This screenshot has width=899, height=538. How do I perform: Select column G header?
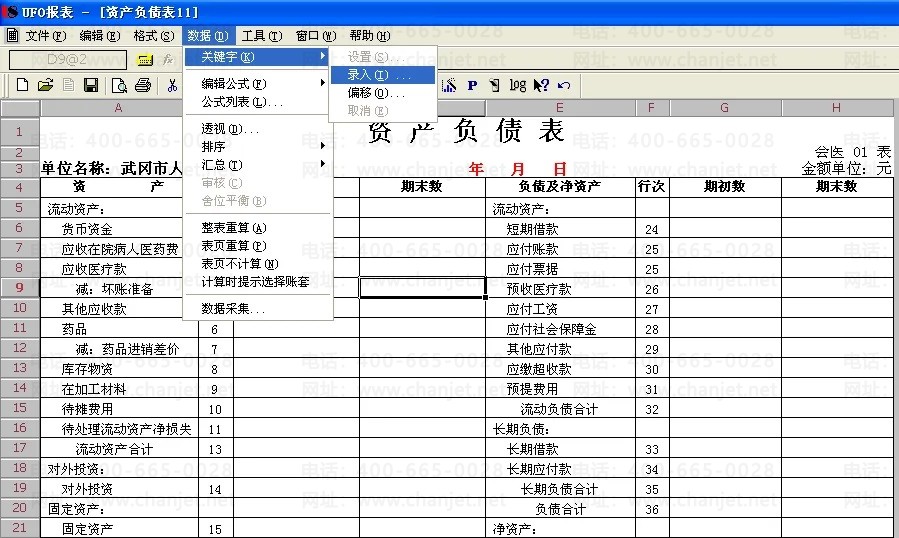tap(725, 108)
